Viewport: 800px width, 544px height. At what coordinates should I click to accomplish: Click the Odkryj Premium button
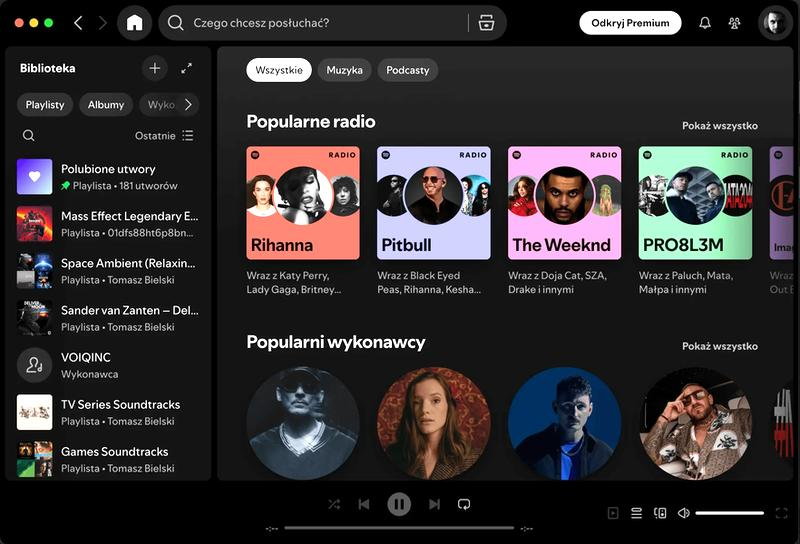630,23
